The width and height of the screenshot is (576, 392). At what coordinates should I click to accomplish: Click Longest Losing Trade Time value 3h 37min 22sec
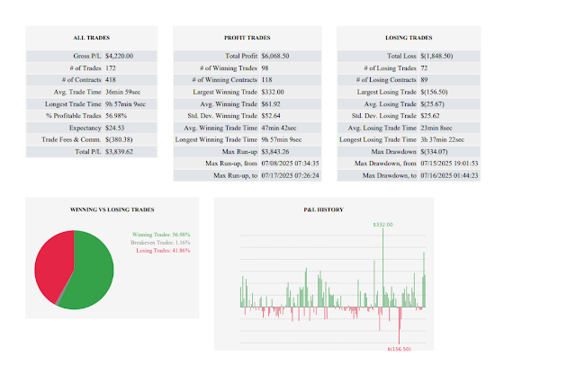pos(442,139)
